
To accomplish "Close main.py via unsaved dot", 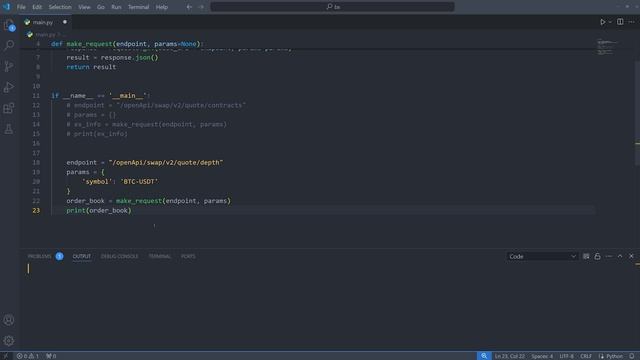I will [x=64, y=22].
